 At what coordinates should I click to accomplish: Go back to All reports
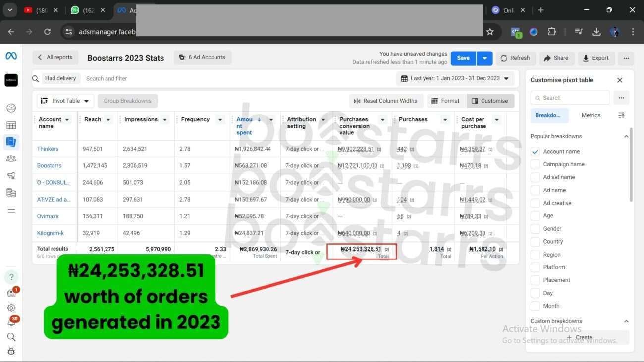coord(55,57)
